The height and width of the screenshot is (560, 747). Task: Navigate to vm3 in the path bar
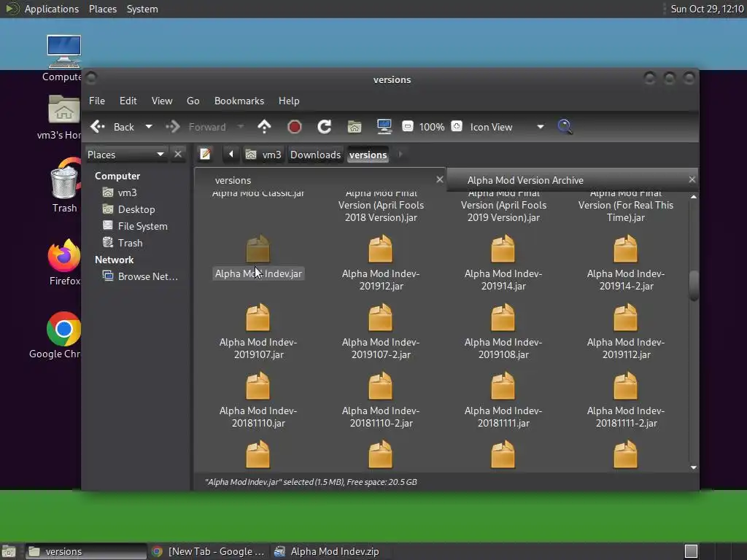point(264,155)
